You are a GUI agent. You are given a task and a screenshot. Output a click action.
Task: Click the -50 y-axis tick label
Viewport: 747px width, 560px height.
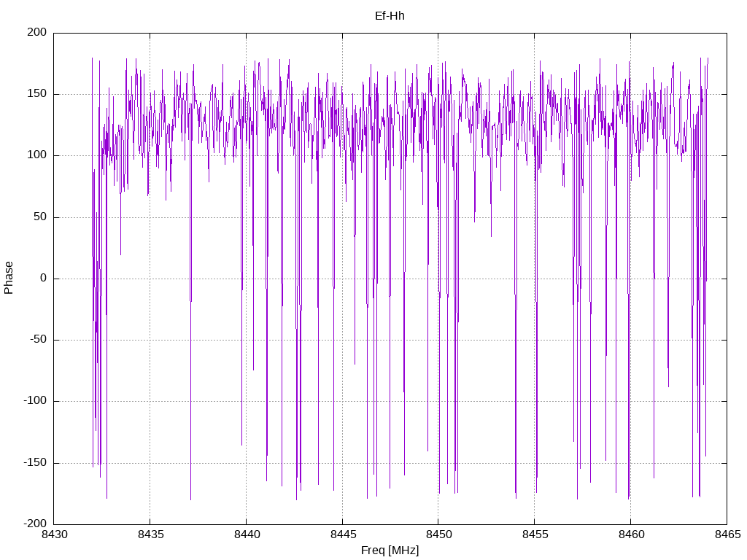[38, 340]
